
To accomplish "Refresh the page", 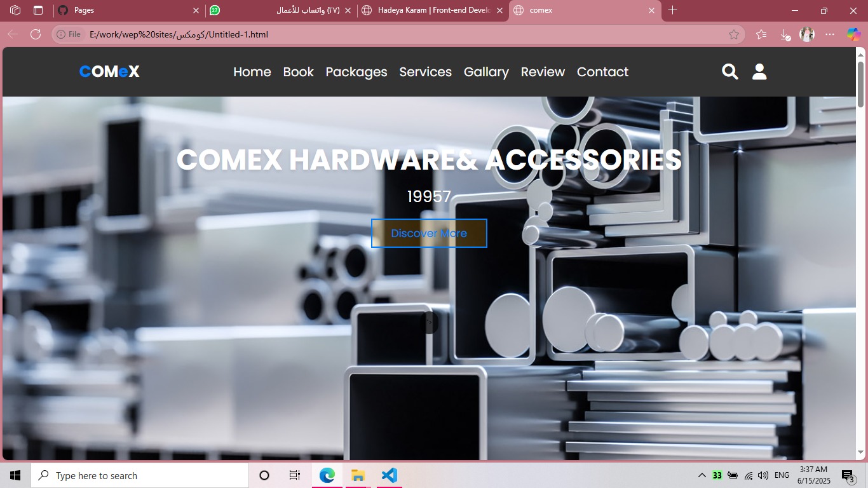I will coord(36,34).
